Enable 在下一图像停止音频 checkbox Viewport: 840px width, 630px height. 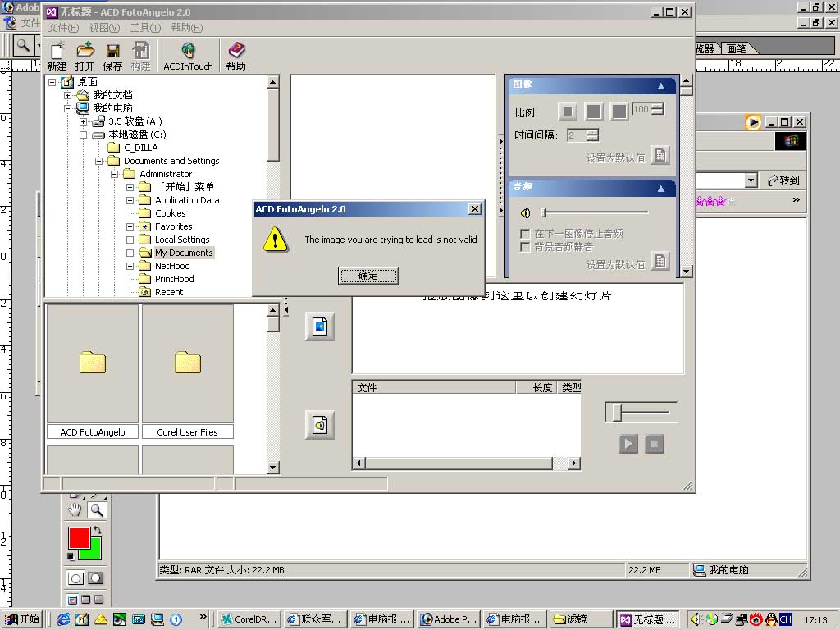tap(525, 234)
